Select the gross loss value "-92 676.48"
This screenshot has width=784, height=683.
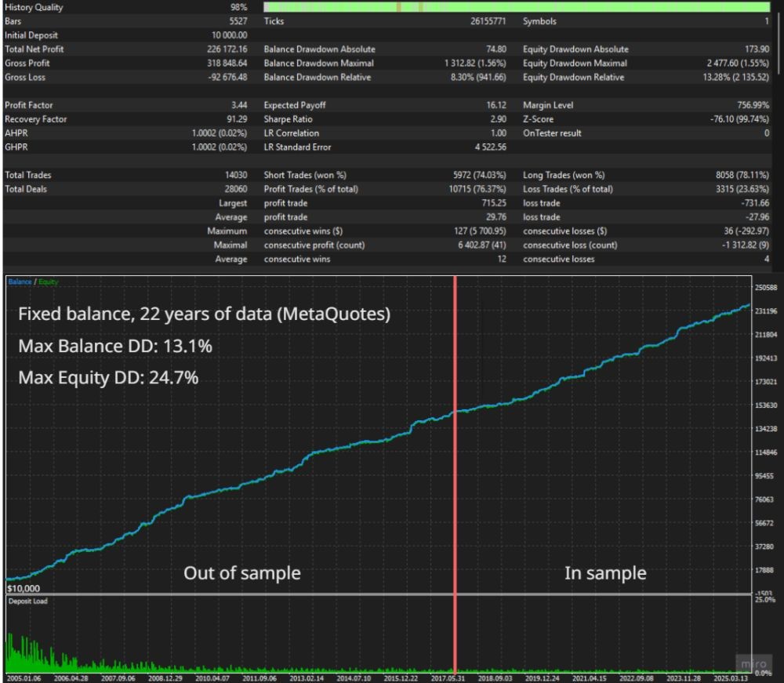pos(227,77)
